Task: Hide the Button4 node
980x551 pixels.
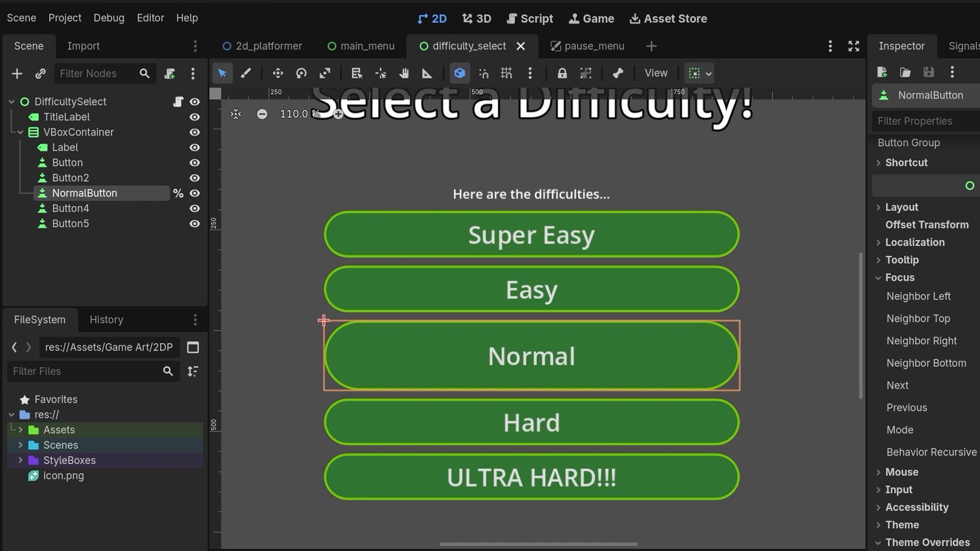Action: pos(194,209)
